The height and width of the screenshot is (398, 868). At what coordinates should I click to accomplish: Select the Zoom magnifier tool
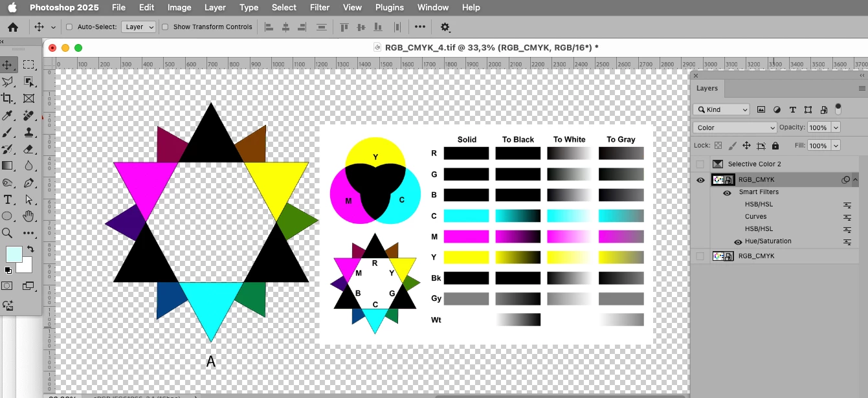coord(8,233)
